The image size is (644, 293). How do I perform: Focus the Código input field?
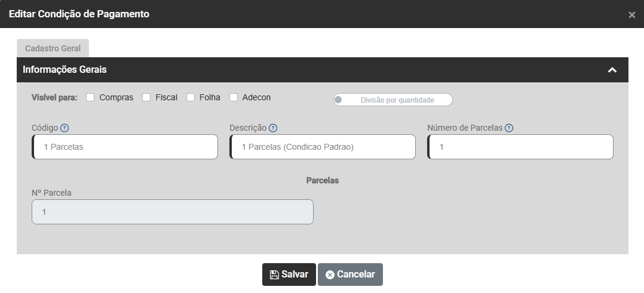(x=125, y=147)
